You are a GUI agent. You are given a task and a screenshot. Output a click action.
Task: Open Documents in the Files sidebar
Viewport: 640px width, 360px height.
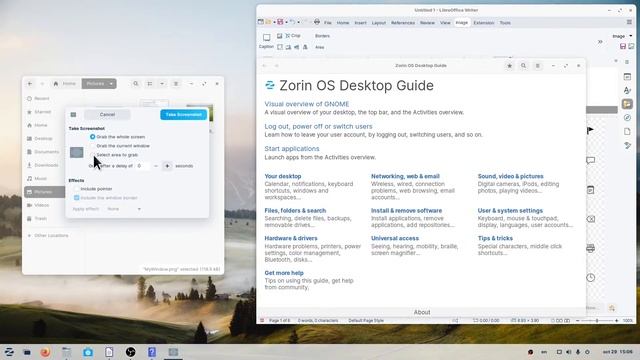point(44,152)
